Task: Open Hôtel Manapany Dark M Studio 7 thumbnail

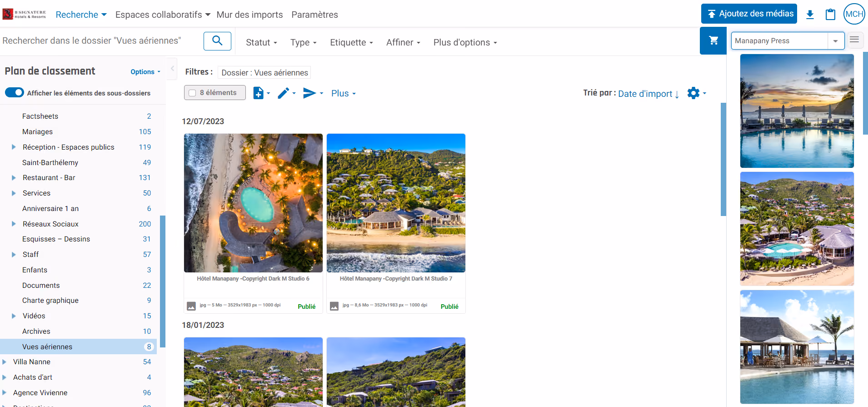Action: [x=396, y=203]
